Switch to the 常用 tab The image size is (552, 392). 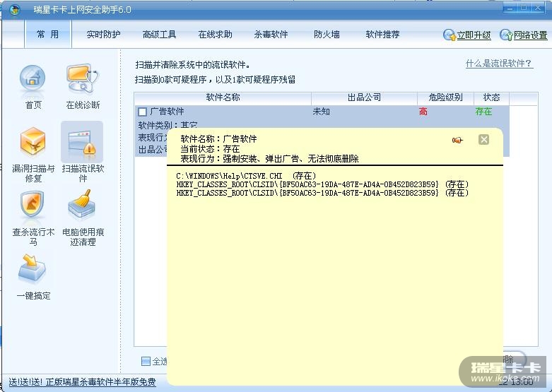point(48,34)
